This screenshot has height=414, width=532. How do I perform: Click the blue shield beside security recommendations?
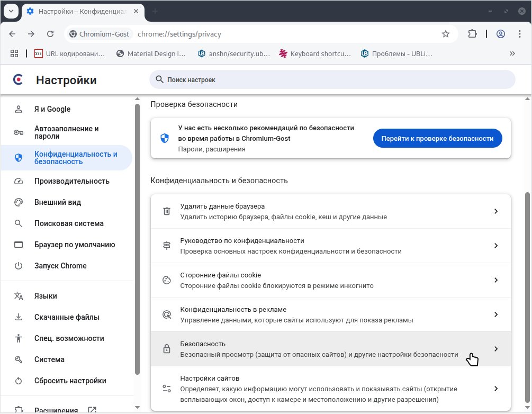pos(165,138)
